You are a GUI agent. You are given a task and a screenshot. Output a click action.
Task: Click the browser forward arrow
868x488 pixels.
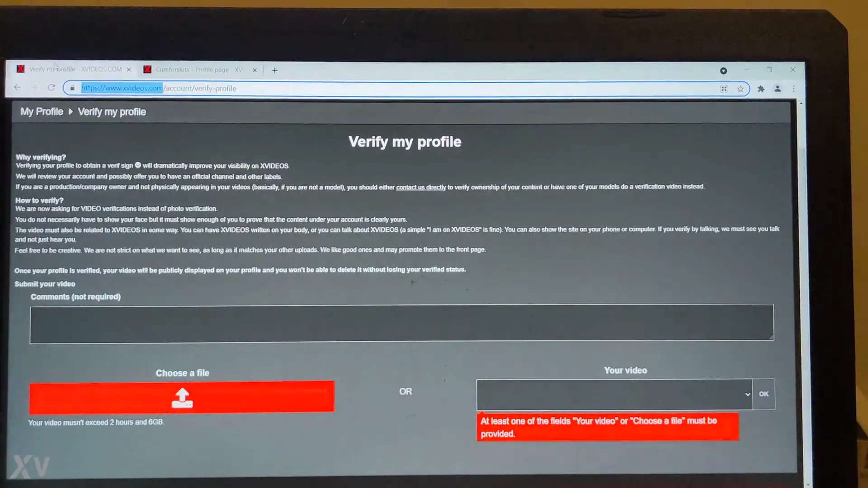(x=34, y=88)
